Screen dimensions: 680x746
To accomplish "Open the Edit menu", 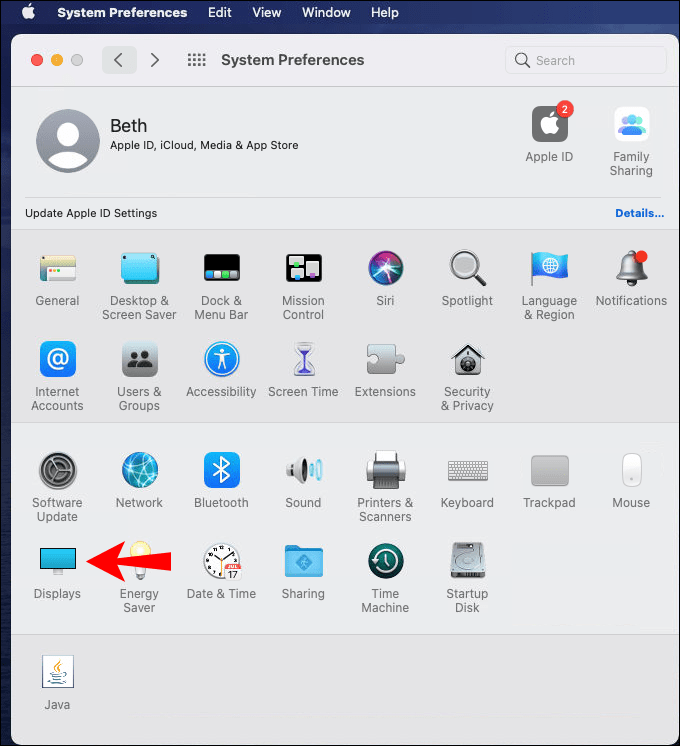I will click(x=220, y=12).
